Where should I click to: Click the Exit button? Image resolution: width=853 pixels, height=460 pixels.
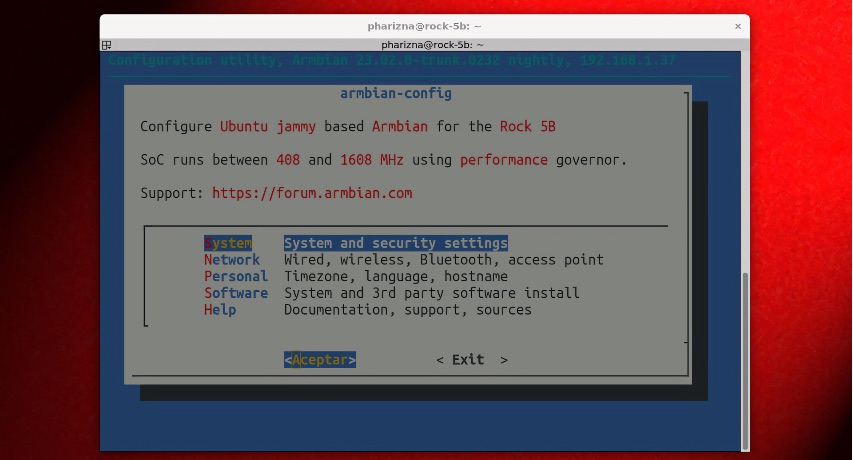coord(472,359)
